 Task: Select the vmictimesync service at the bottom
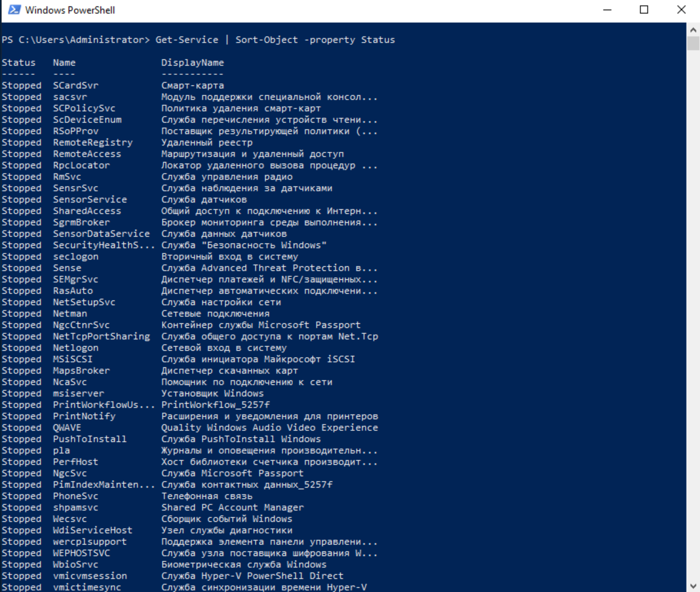87,587
